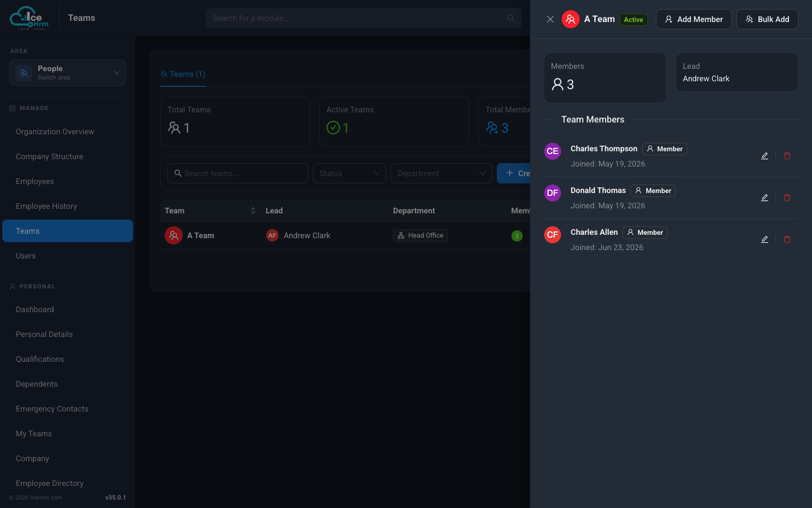This screenshot has width=812, height=508.
Task: Switch to the Teams (1) tab
Action: pyautogui.click(x=183, y=74)
